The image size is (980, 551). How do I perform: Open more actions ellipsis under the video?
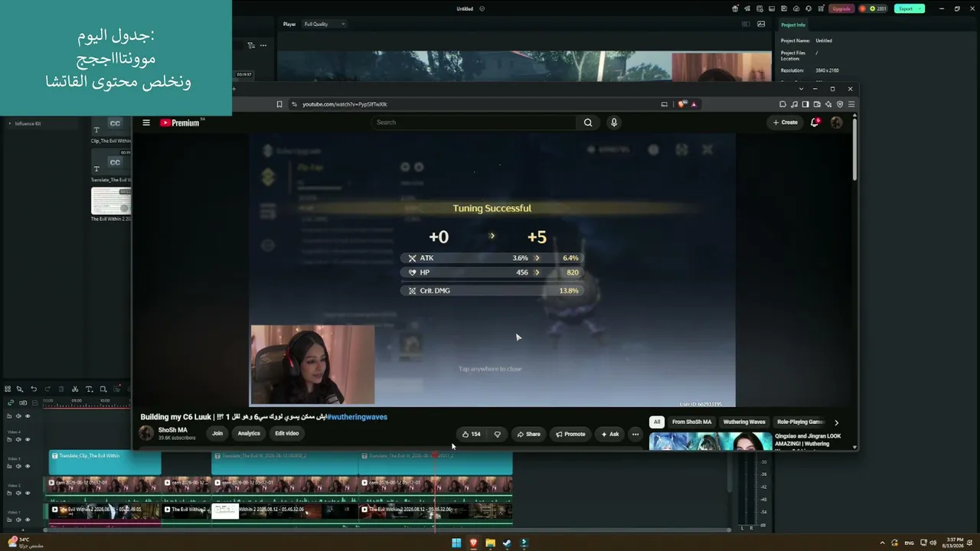coord(635,434)
